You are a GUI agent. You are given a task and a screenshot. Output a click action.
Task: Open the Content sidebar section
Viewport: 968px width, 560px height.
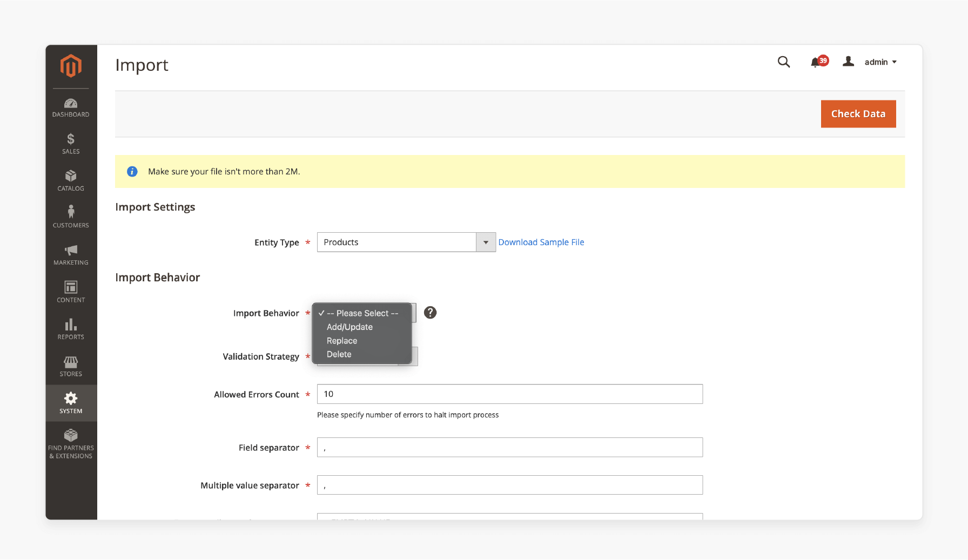71,292
